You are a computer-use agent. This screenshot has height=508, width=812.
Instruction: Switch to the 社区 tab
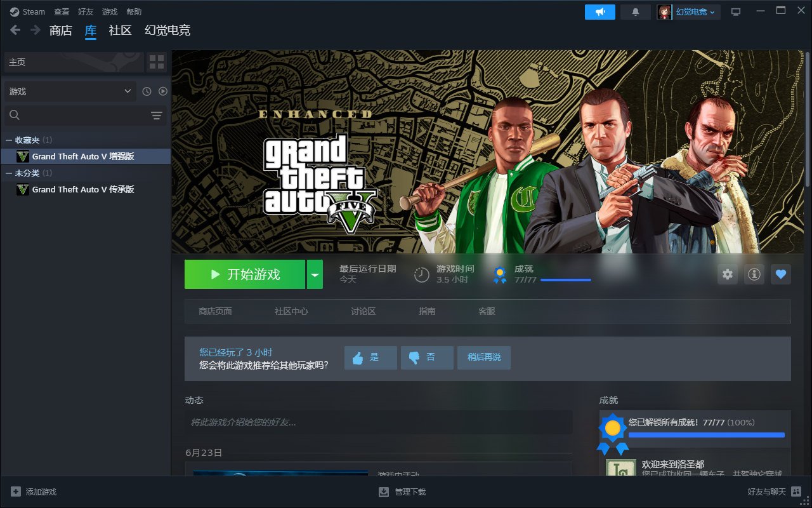tap(121, 30)
